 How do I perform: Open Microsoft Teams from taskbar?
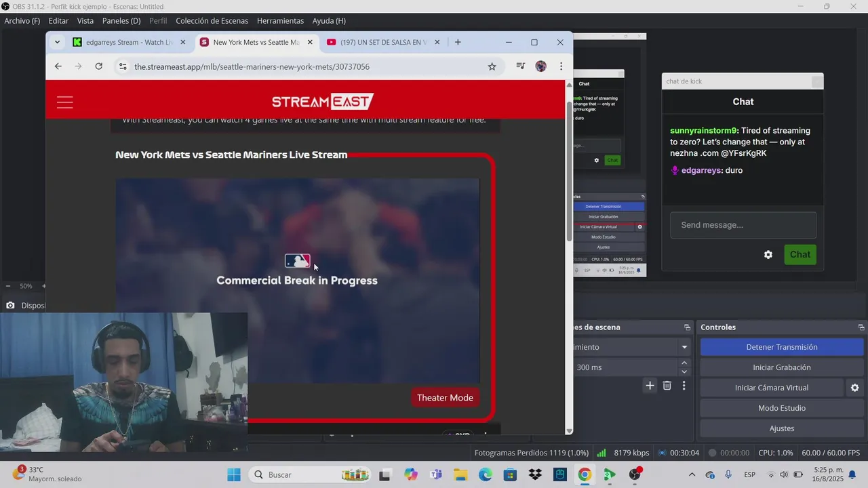435,474
